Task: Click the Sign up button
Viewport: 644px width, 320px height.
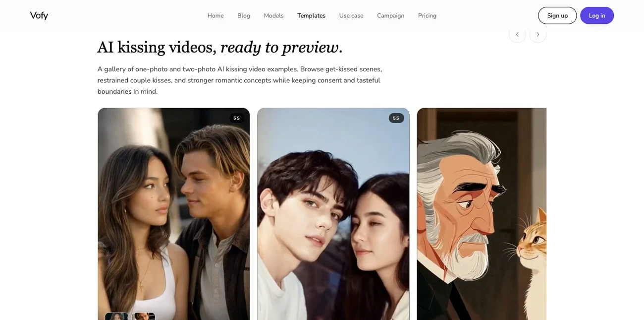Action: [557, 15]
